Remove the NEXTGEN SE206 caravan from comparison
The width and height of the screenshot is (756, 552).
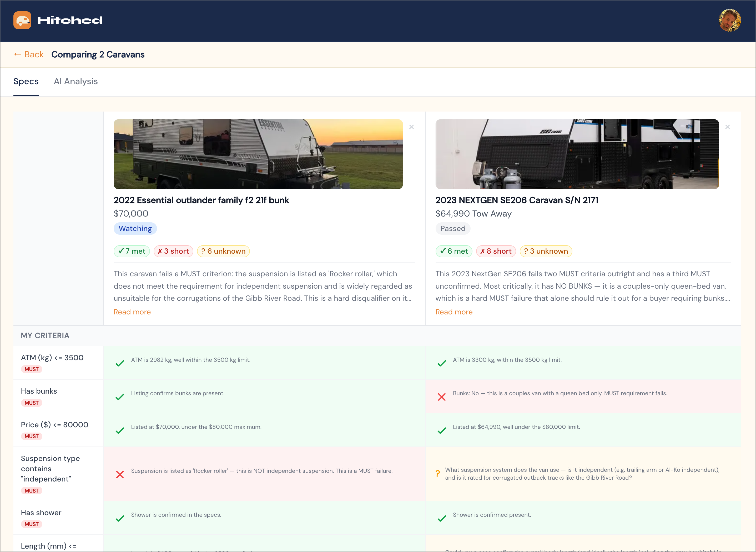[728, 127]
